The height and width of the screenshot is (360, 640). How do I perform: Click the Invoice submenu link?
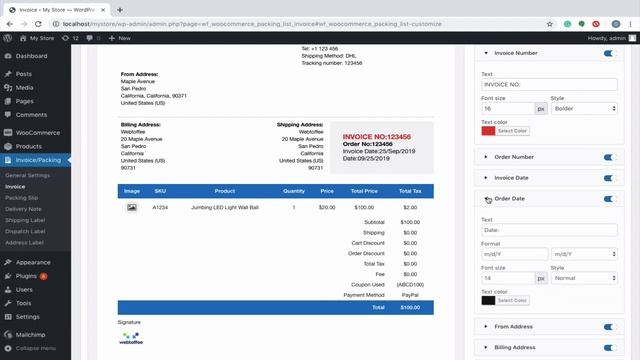point(15,187)
